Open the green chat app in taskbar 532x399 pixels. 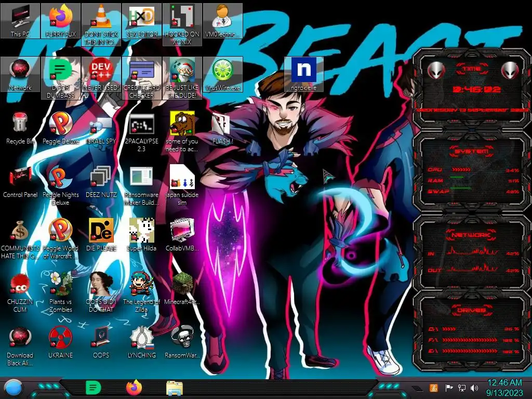(x=93, y=388)
